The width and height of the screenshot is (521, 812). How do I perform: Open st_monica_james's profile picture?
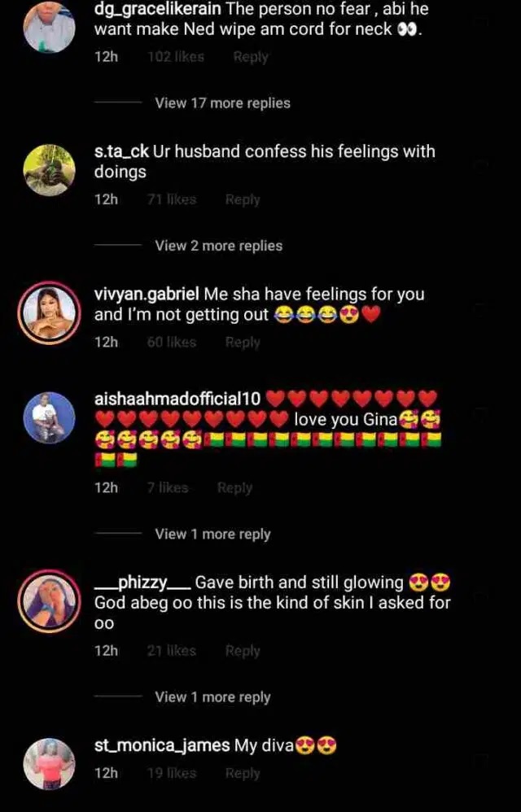[x=49, y=764]
